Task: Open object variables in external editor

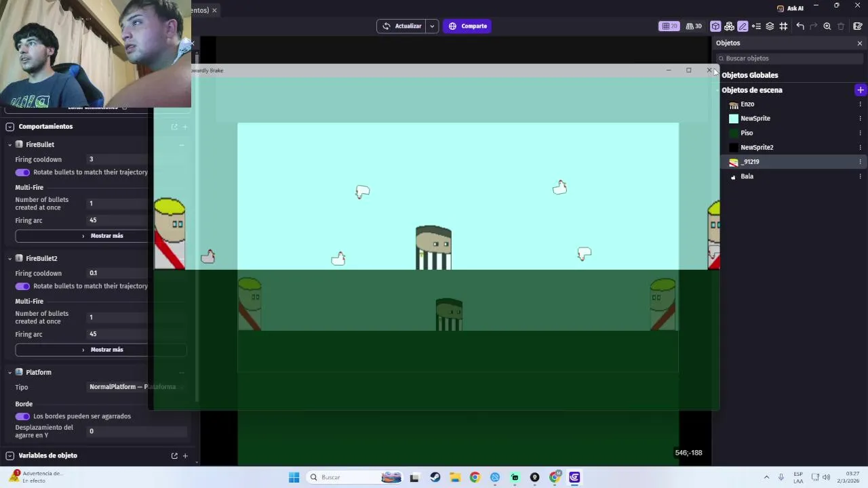Action: point(174,455)
